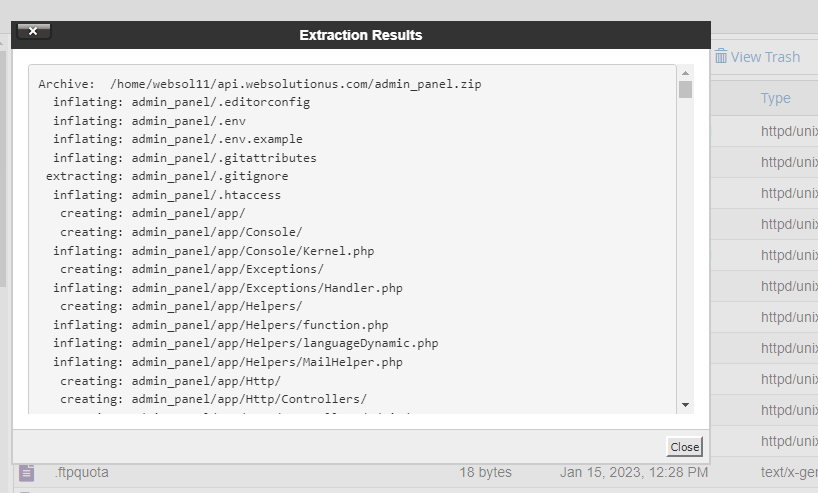Click the empty scrollbar track below the thumb
The width and height of the screenshot is (818, 493).
pyautogui.click(x=685, y=250)
